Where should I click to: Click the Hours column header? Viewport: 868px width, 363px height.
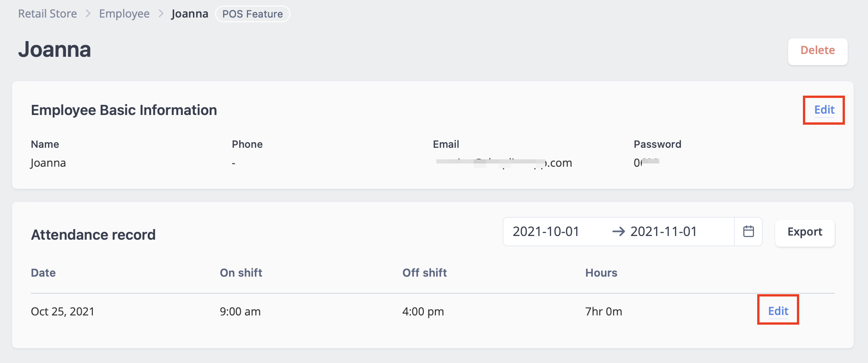click(x=601, y=273)
